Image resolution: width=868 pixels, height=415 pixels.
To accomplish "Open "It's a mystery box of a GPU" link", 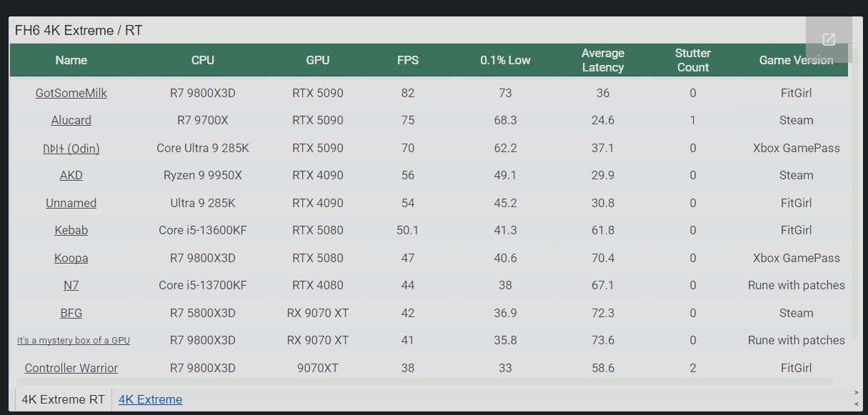I will 74,341.
